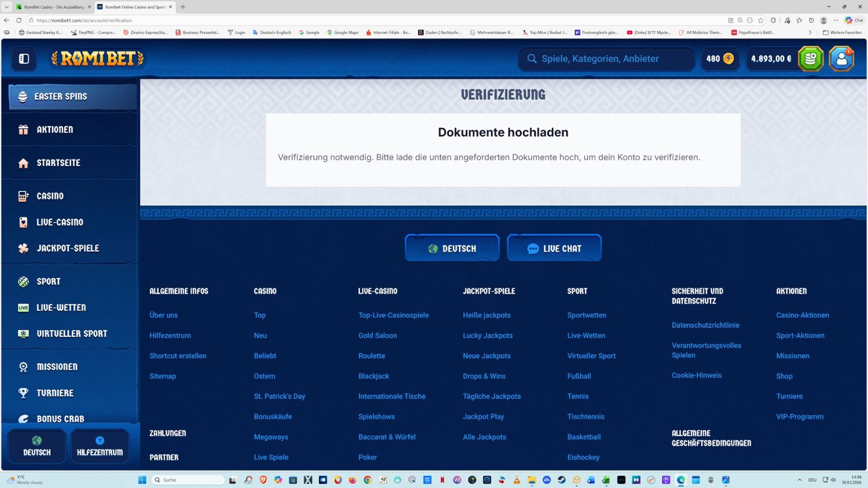Click the 480 coins balance badge

719,58
